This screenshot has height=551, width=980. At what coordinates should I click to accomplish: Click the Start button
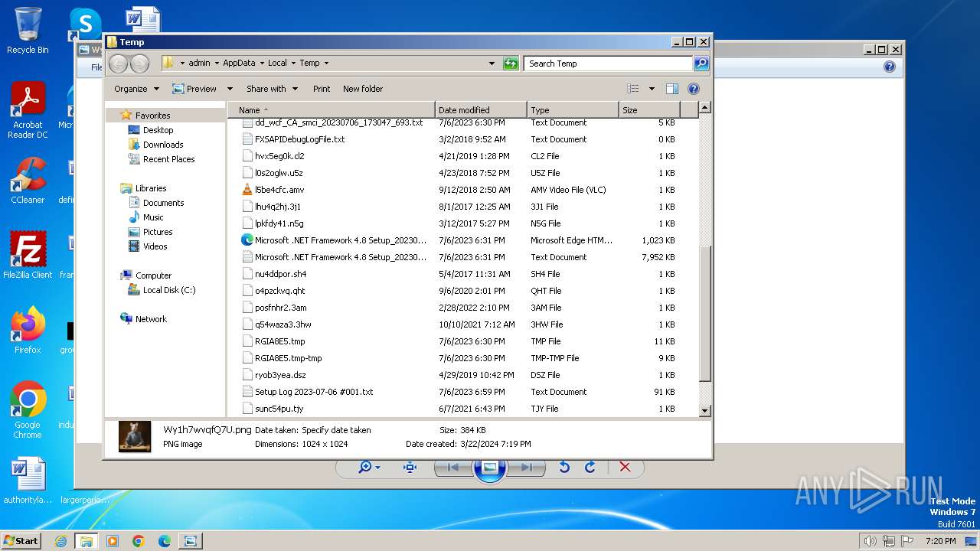pyautogui.click(x=21, y=541)
